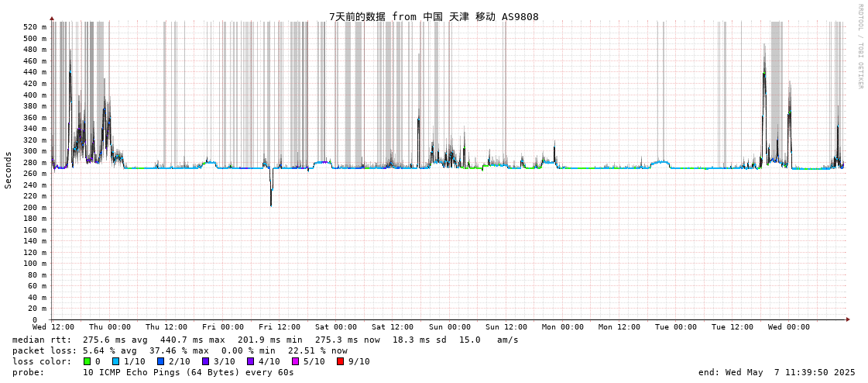Select the "22.51 % now" packet loss value
This screenshot has height=383, width=868.
pos(317,350)
